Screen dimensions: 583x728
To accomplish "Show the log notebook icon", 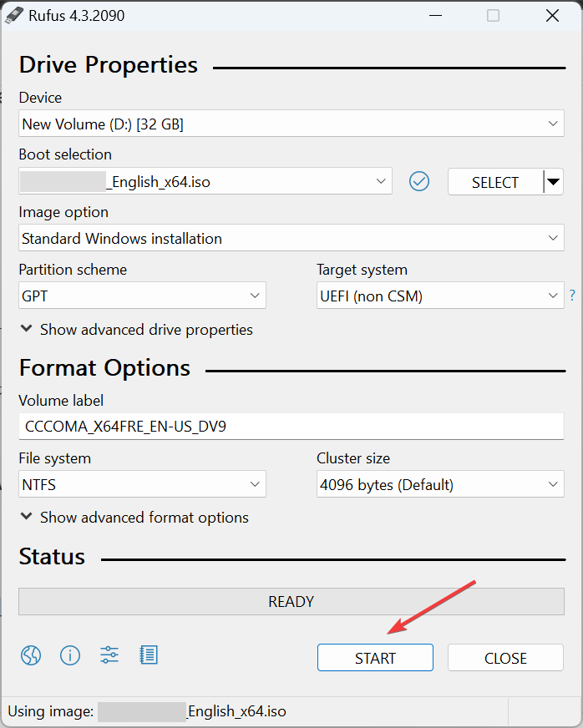I will [x=149, y=655].
